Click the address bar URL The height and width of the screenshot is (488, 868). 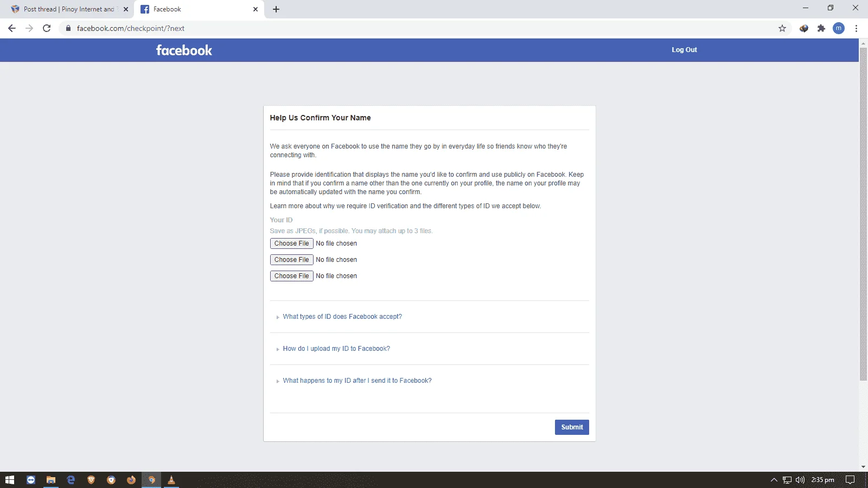(131, 28)
